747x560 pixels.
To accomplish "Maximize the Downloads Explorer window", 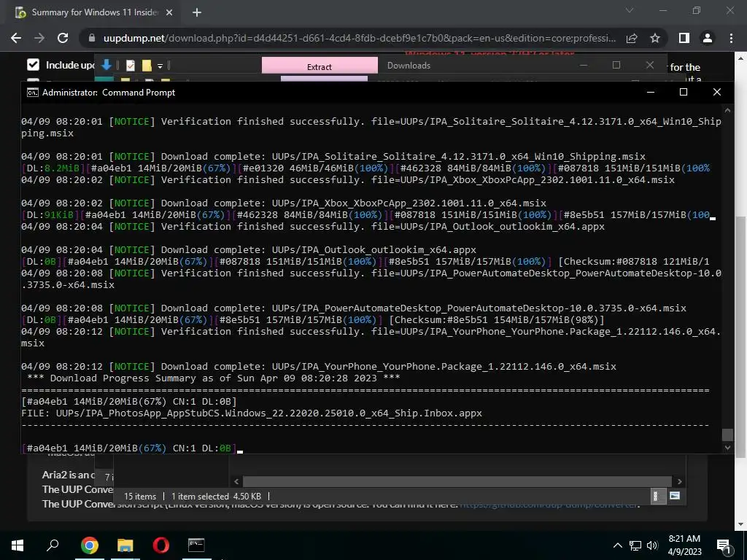I will [x=616, y=65].
